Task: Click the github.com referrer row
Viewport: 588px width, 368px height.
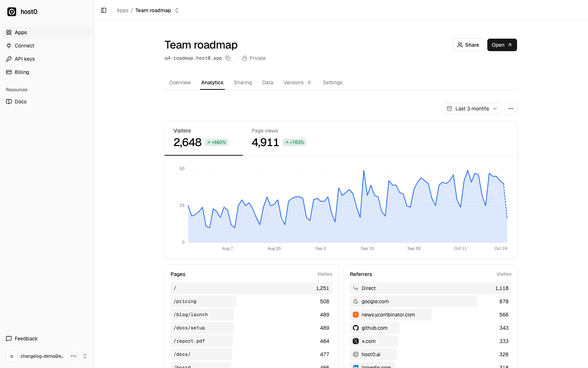Action: click(431, 328)
